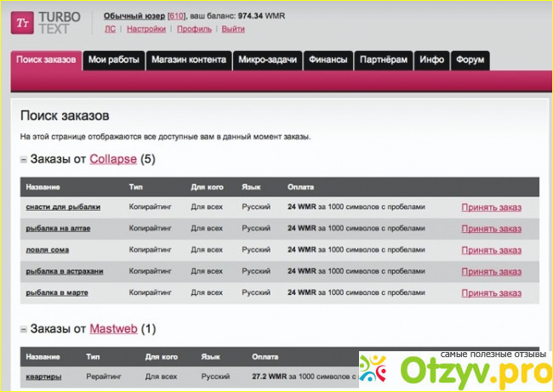Screen dimensions: 553x392
Task: Click the Otzyv.pro watermark logo
Action: click(455, 372)
